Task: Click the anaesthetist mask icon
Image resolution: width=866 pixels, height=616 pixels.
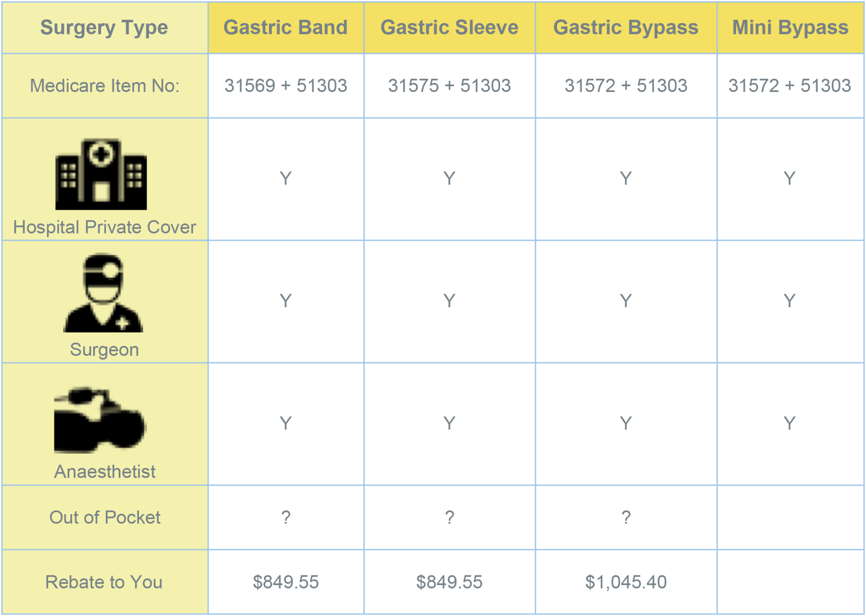Action: [100, 420]
